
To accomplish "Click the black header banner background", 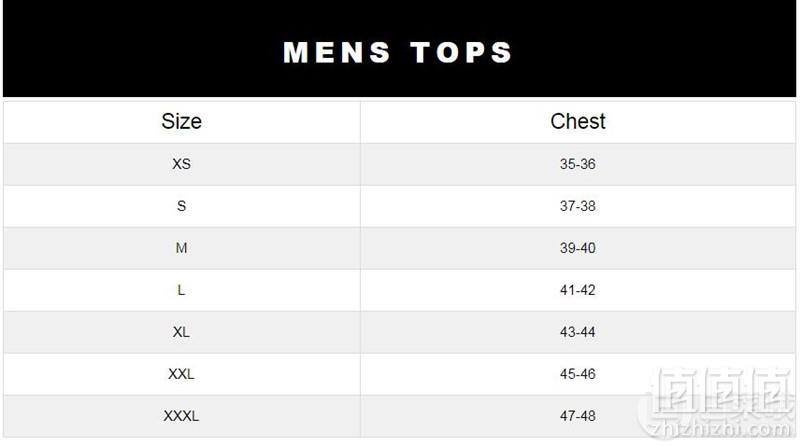I will [x=399, y=48].
